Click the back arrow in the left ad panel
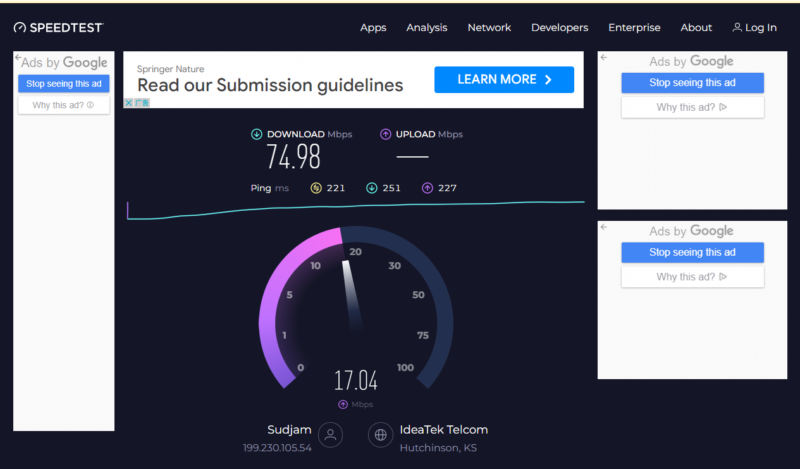This screenshot has height=469, width=800. coord(18,59)
